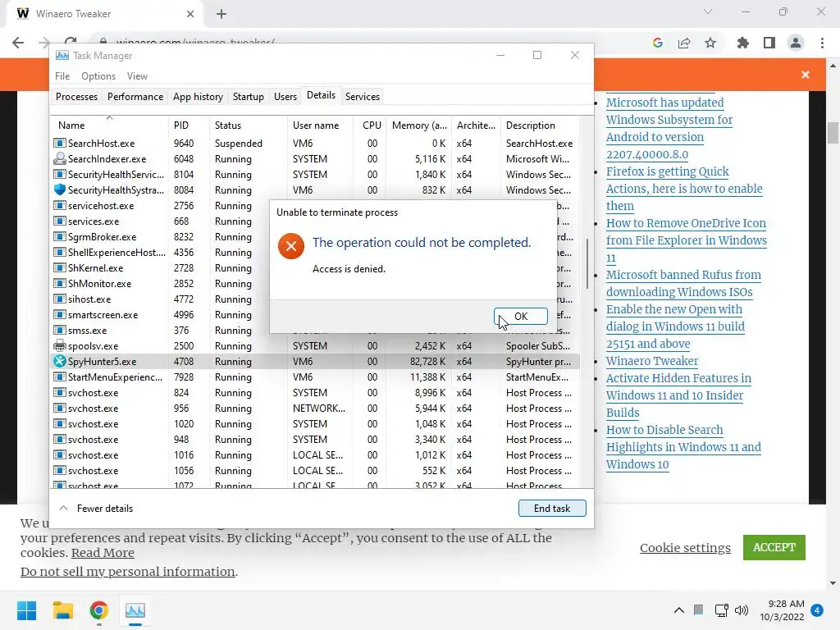Share this page icon in Chrome
Image resolution: width=840 pixels, height=630 pixels.
click(x=684, y=43)
